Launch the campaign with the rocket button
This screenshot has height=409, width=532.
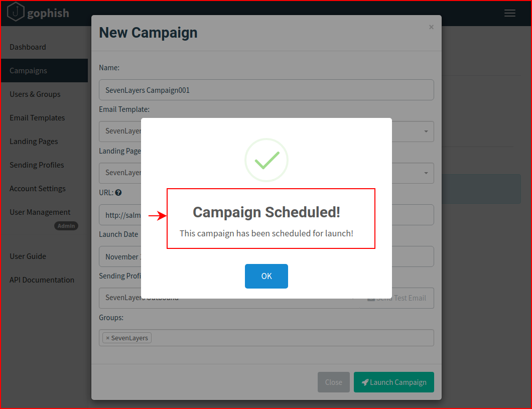[393, 382]
